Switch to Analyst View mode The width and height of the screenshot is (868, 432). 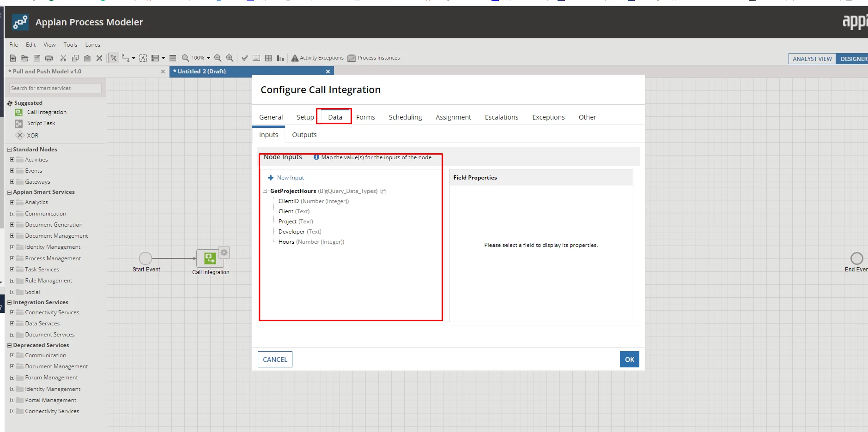pyautogui.click(x=812, y=59)
